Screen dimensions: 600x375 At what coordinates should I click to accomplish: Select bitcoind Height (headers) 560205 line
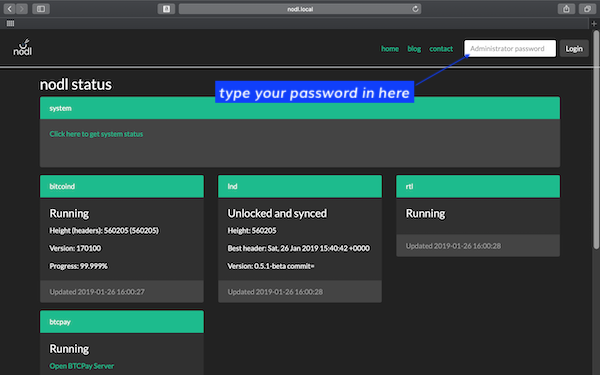pos(104,230)
